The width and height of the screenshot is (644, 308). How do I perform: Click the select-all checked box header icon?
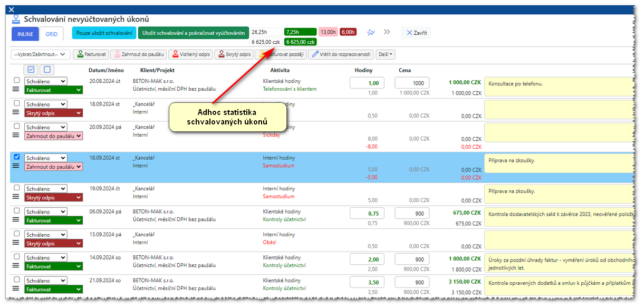(x=31, y=70)
